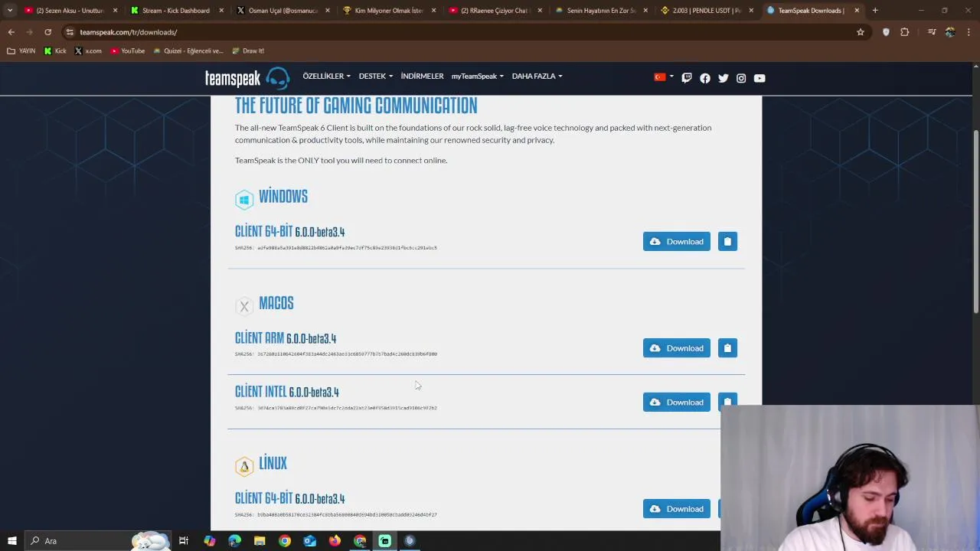
Task: Go to the TeamSpeak home logo
Action: (247, 77)
